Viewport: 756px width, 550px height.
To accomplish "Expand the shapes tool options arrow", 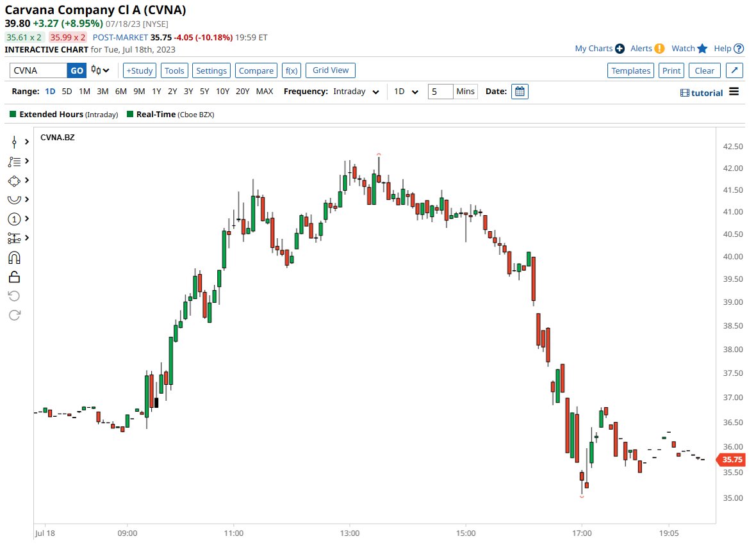I will tap(27, 181).
